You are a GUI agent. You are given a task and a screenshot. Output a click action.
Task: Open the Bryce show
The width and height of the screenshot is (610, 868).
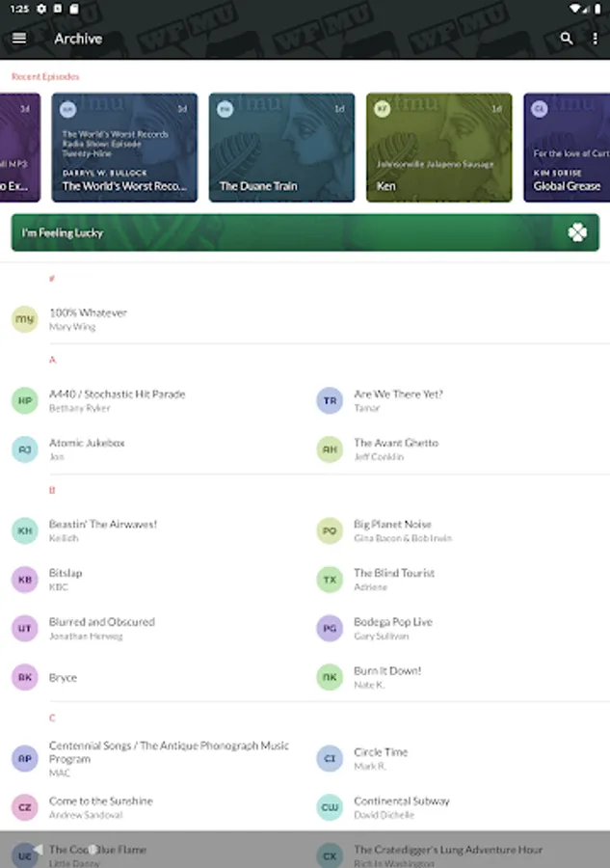tap(152, 677)
